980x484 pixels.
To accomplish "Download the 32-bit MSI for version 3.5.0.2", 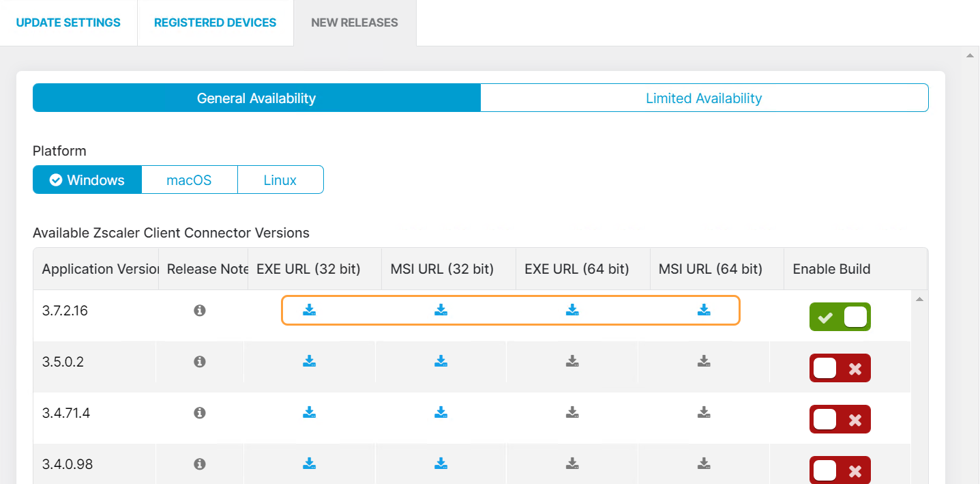I will (441, 361).
